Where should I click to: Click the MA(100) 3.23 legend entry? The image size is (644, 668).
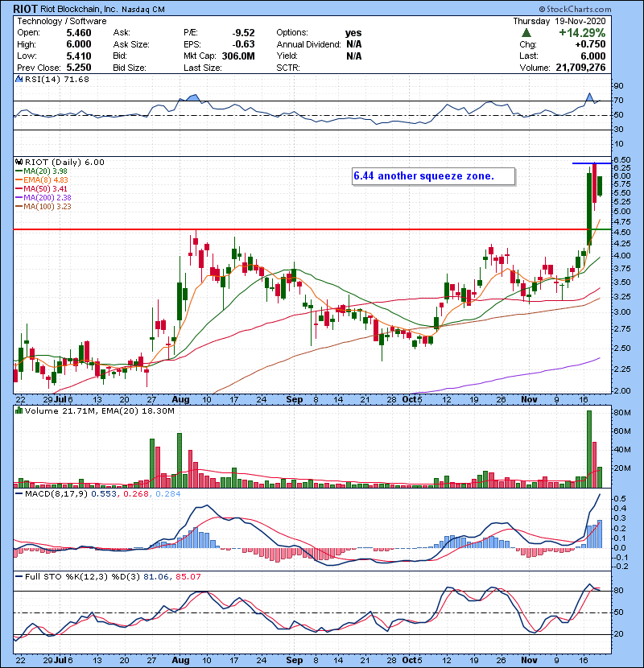point(43,207)
